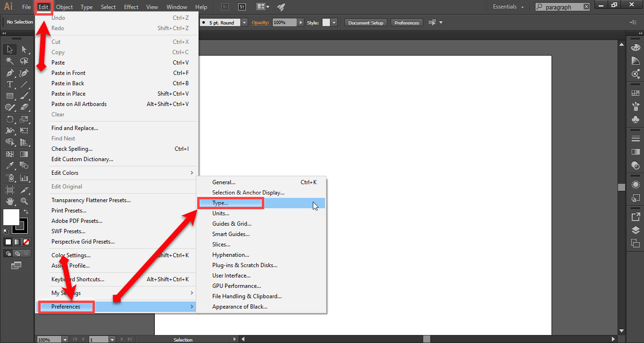Swap fill and stroke colors
Image resolution: width=644 pixels, height=343 pixels.
tap(26, 212)
